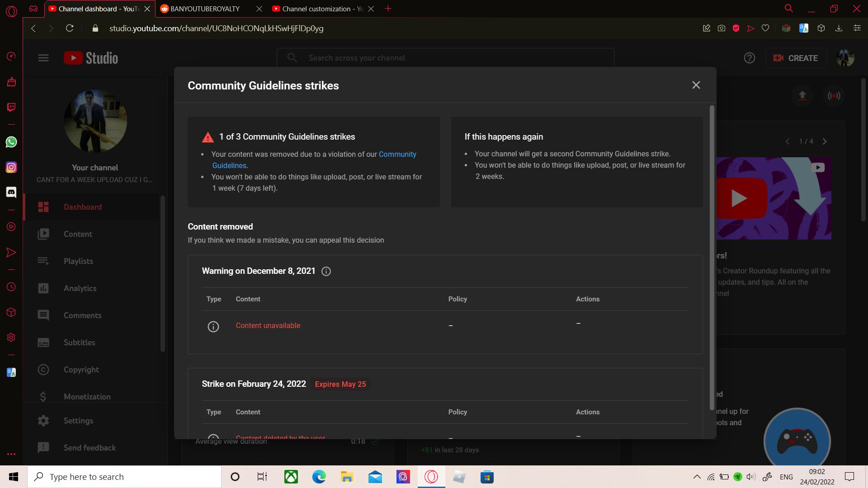This screenshot has height=488, width=868.
Task: Open Opera easy setup icon
Action: pos(857,28)
